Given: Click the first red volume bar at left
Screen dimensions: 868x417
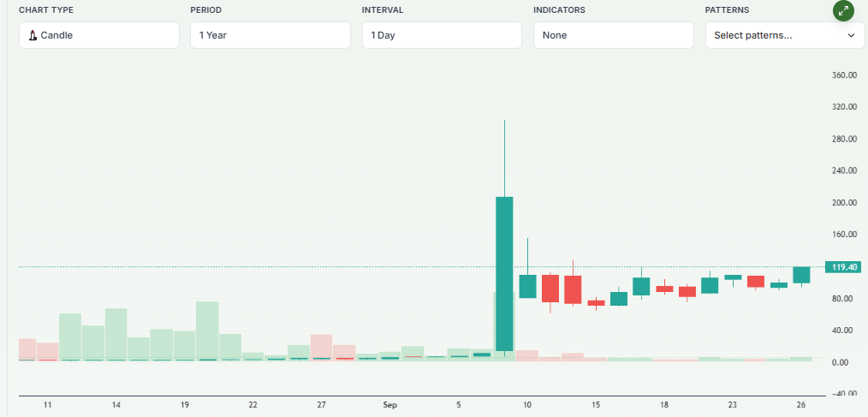Looking at the screenshot, I should (x=27, y=348).
